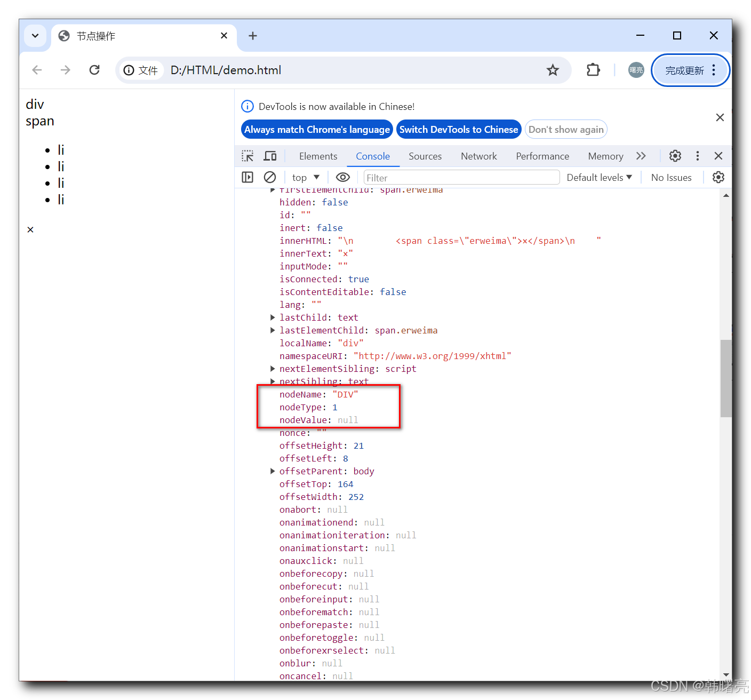The image size is (751, 700).
Task: Switch to the Performance tab
Action: 542,156
